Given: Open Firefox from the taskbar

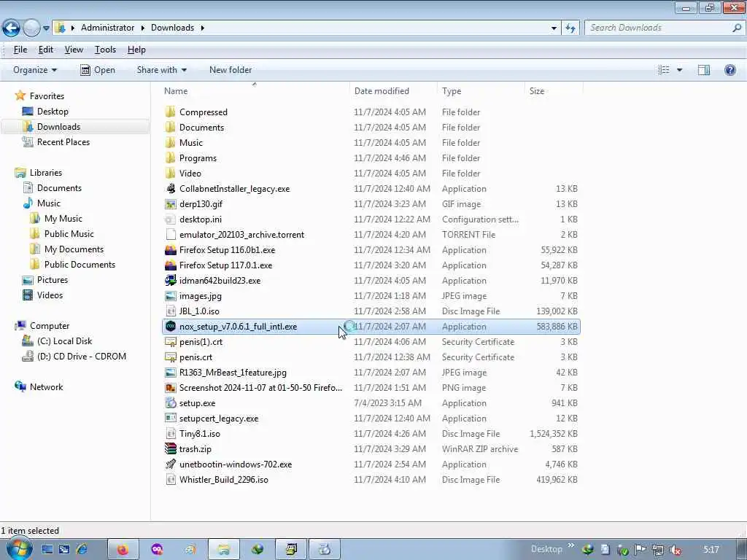Looking at the screenshot, I should [123, 550].
